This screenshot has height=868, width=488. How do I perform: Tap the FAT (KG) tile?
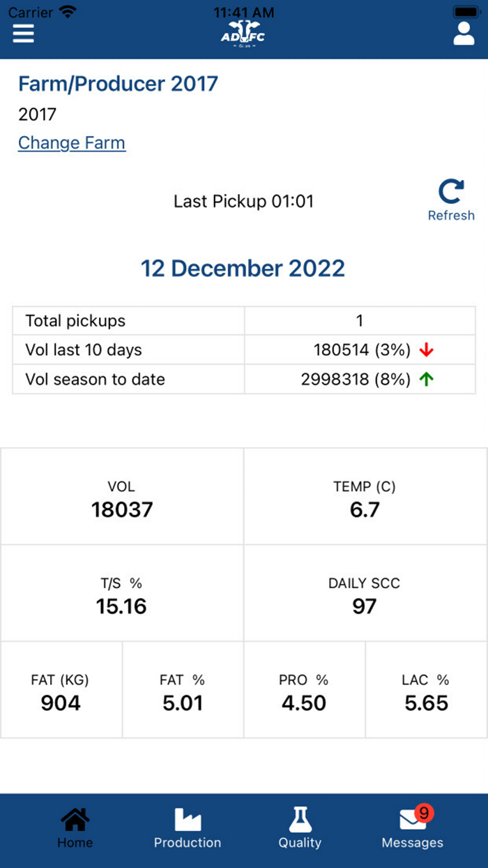61,691
